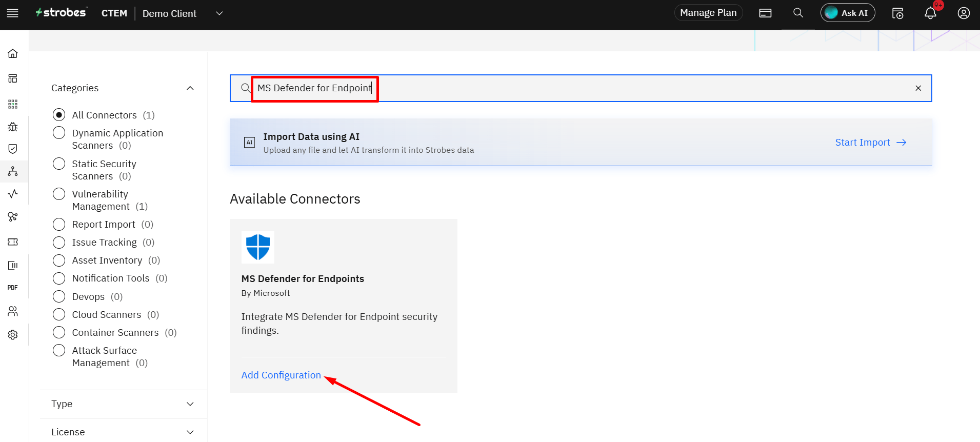Open the settings gear sidebar icon
The image size is (980, 442).
tap(13, 335)
